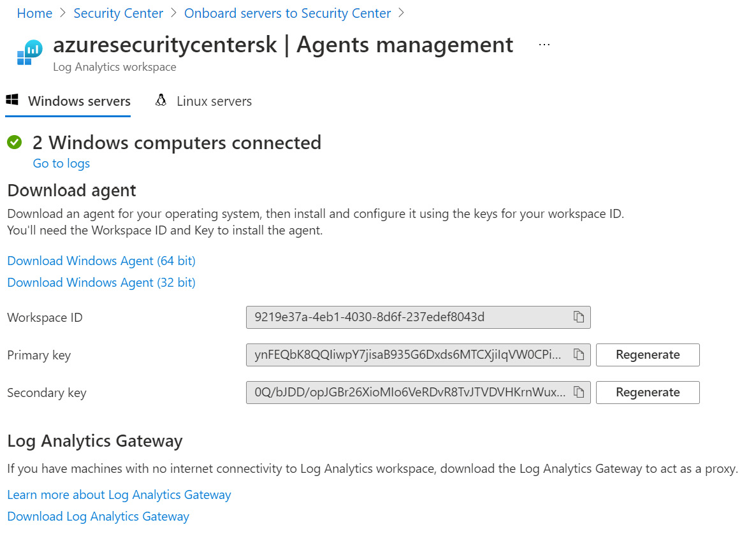The image size is (756, 534).
Task: Click the Log Analytics workspace icon
Action: [29, 52]
